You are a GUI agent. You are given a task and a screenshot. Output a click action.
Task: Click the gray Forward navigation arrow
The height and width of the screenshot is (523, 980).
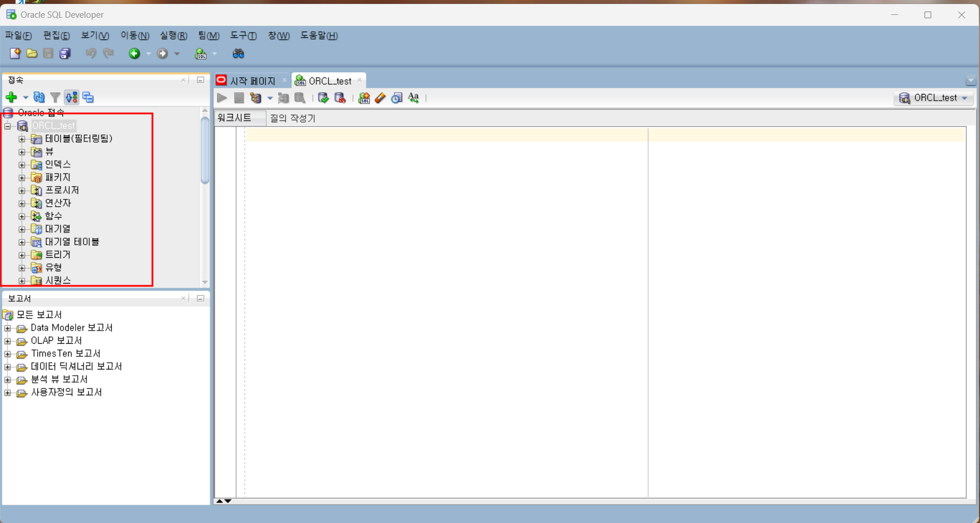click(x=163, y=53)
